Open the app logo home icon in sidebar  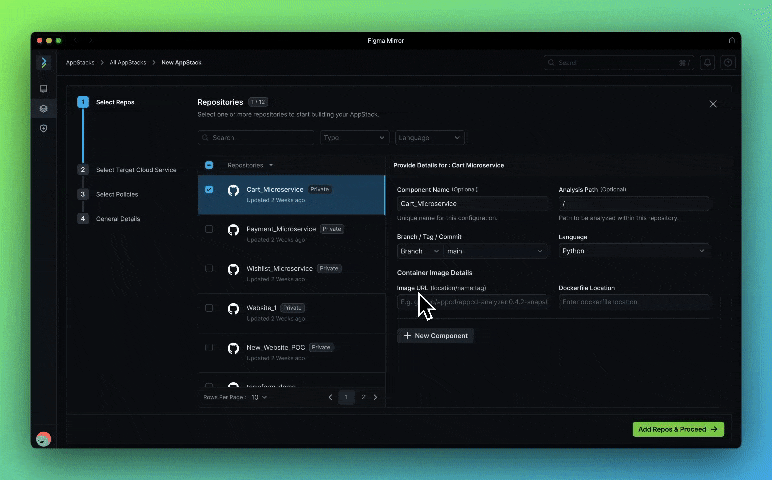[44, 63]
